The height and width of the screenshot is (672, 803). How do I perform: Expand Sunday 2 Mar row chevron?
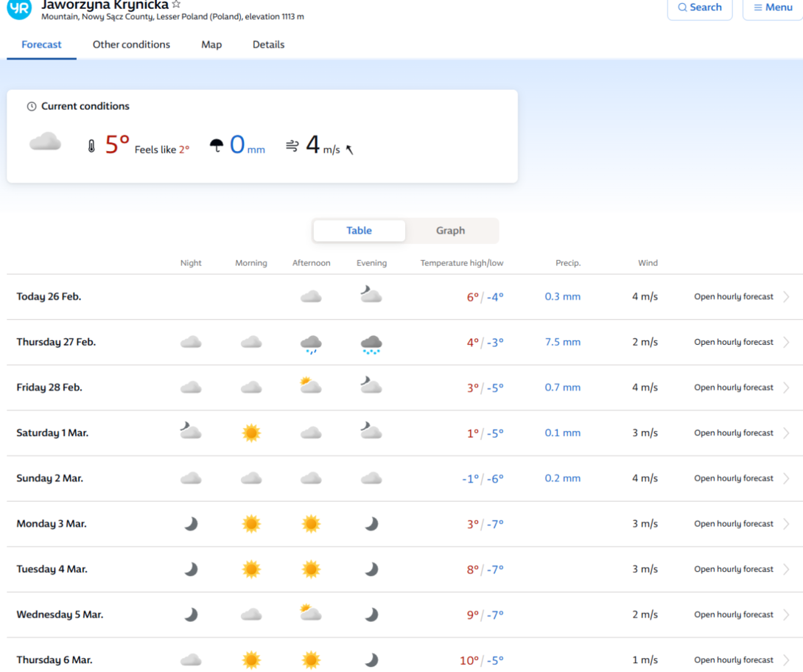click(x=786, y=478)
